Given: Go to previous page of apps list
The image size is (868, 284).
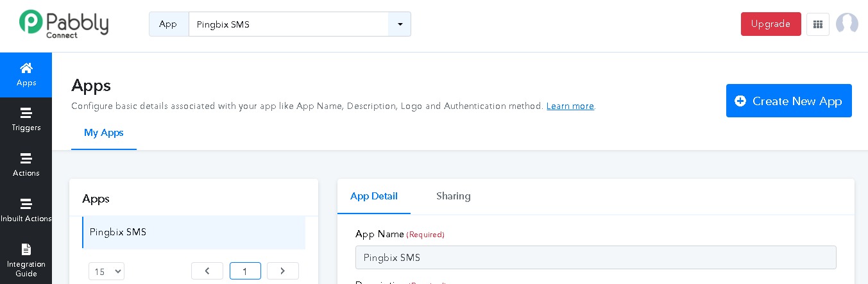Looking at the screenshot, I should (x=207, y=271).
